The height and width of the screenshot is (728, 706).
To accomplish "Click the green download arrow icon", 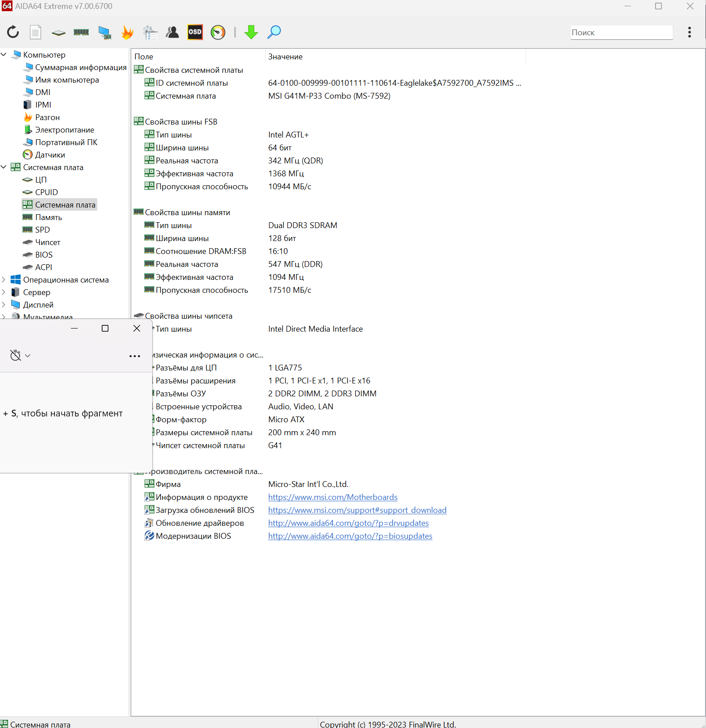I will 251,32.
